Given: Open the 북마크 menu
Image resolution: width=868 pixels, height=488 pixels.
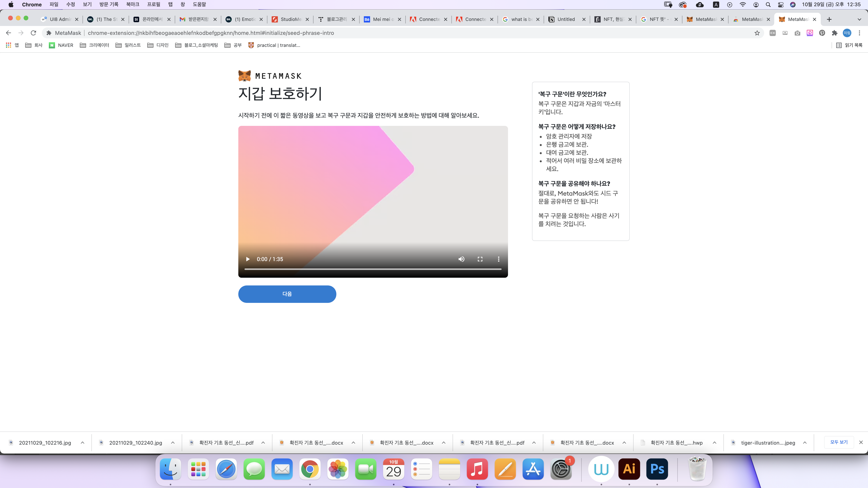Looking at the screenshot, I should click(133, 4).
